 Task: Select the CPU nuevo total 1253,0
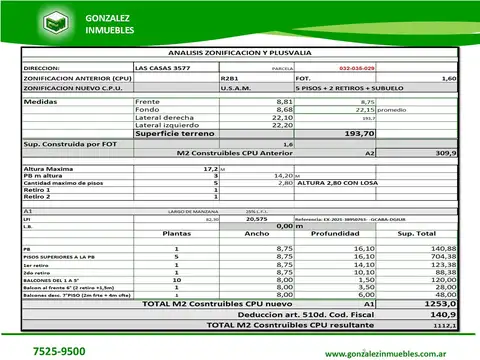[440, 304]
